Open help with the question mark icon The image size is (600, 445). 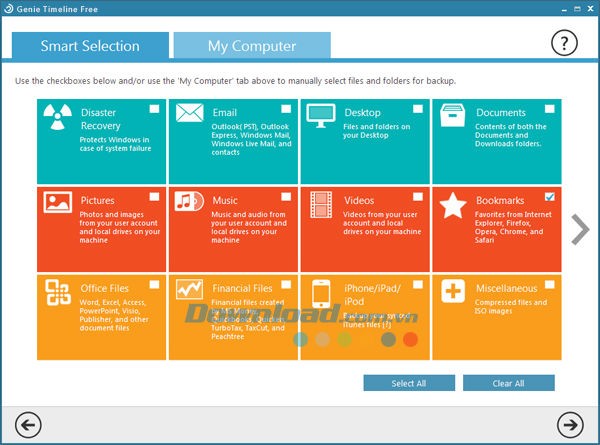coord(565,43)
